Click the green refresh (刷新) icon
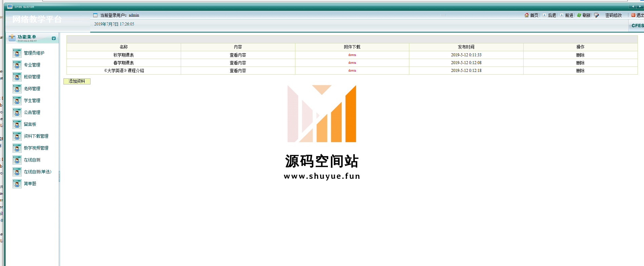644x266 pixels. (x=579, y=15)
